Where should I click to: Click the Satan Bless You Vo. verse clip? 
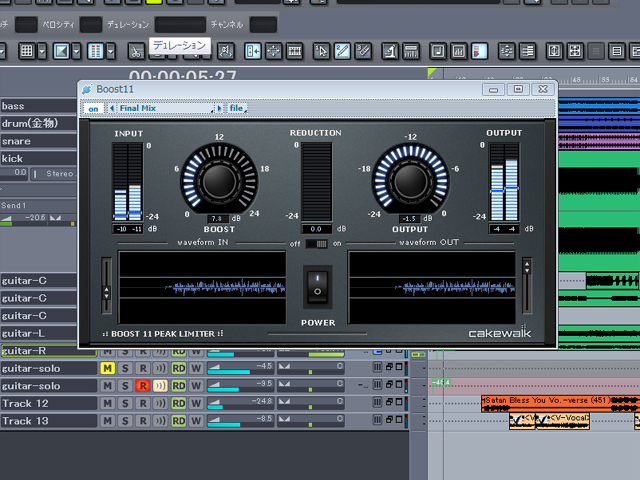point(560,403)
